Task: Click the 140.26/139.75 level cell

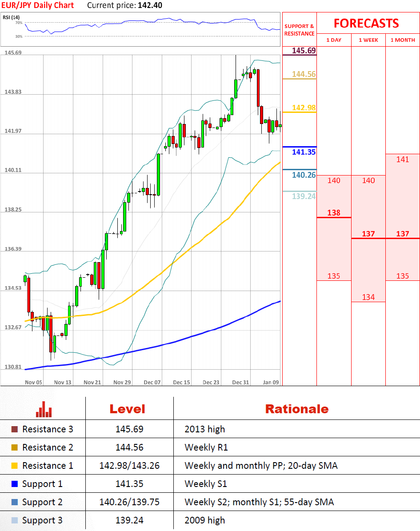Action: tap(129, 502)
